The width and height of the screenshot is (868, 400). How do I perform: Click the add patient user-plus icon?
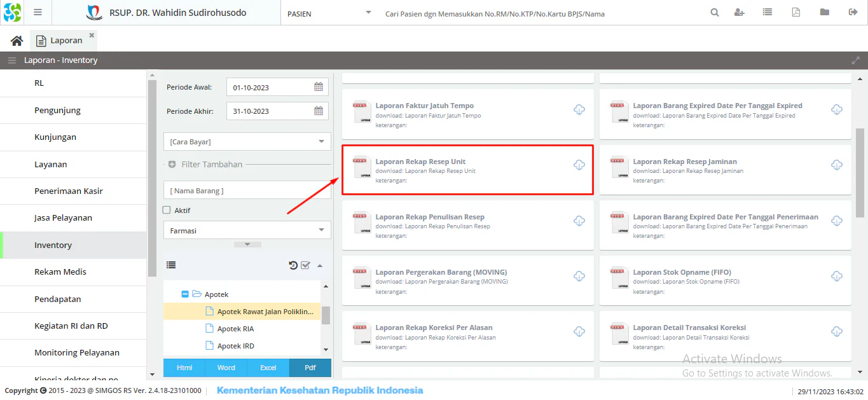click(739, 13)
